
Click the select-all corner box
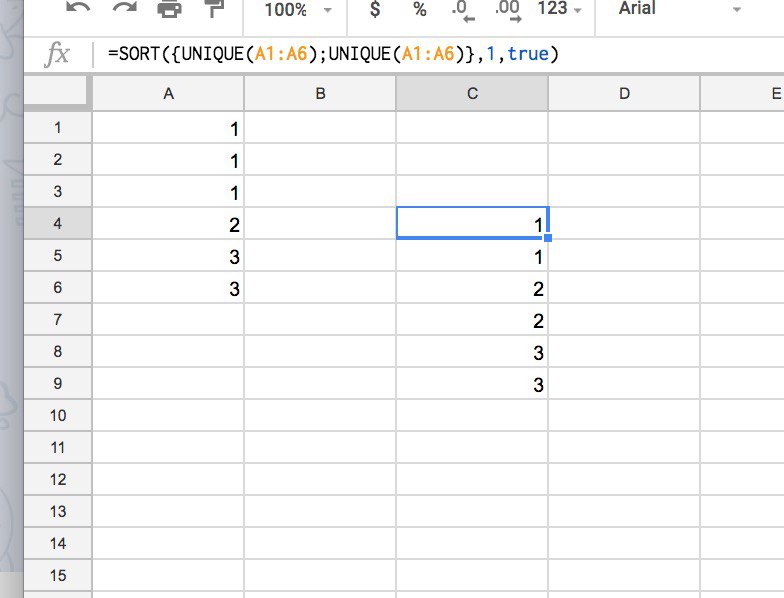click(58, 92)
